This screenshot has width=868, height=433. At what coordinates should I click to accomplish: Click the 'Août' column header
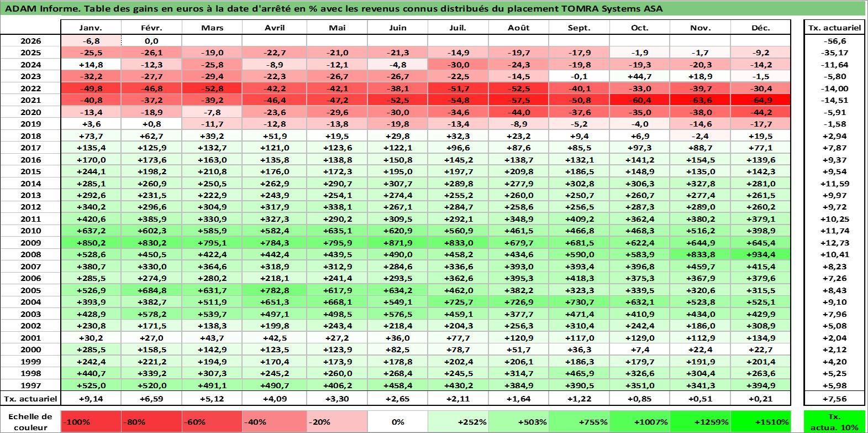(518, 28)
